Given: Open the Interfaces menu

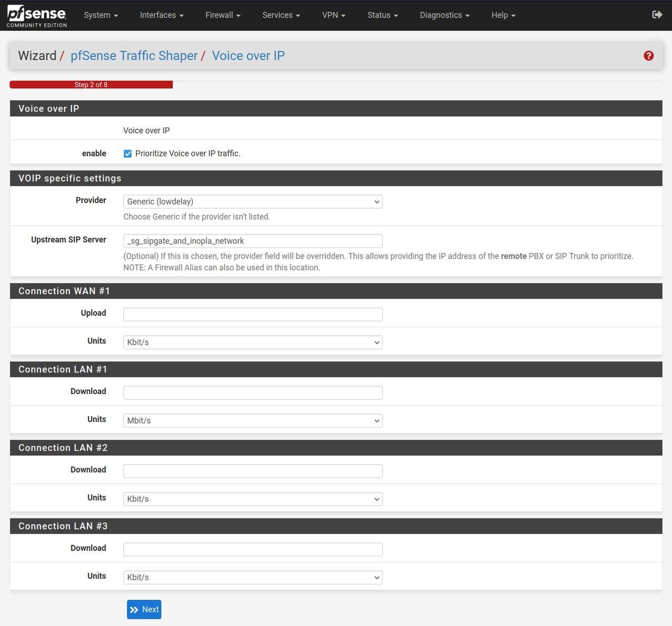Looking at the screenshot, I should click(x=162, y=15).
